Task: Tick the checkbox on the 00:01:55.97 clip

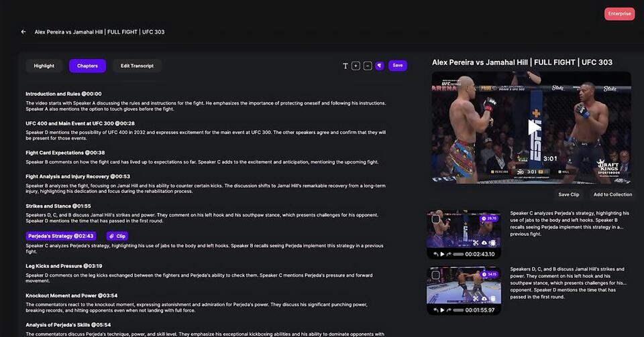Action: (435, 275)
